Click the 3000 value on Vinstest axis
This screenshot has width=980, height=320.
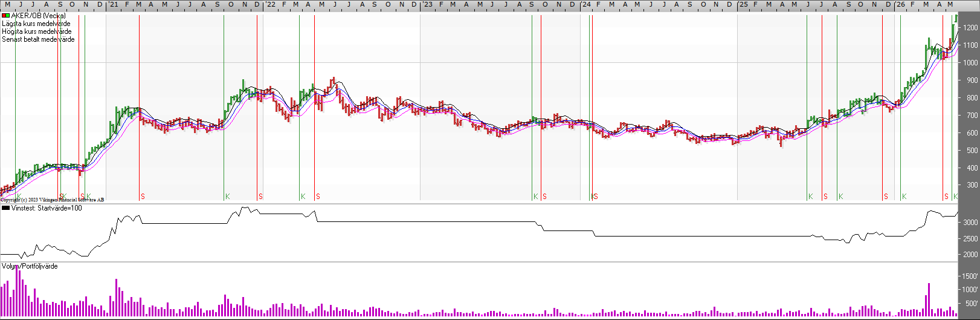coord(970,223)
